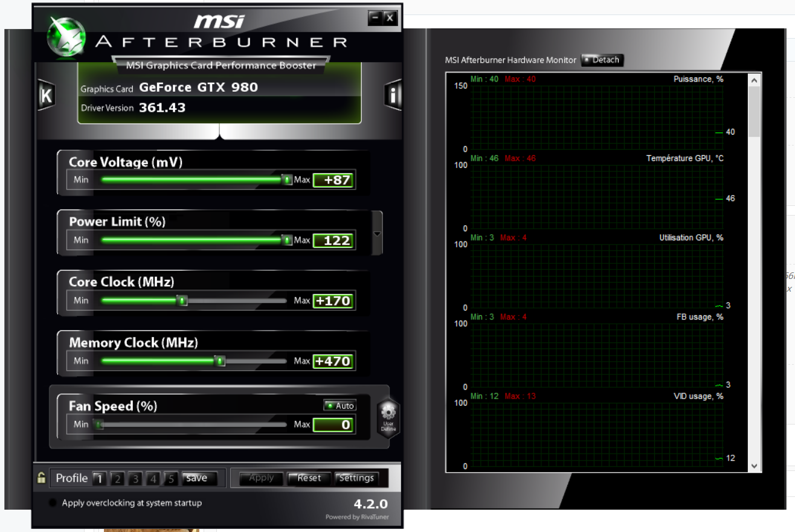Click the GeForce GTX 980 card name
This screenshot has height=532, width=795.
(x=198, y=87)
